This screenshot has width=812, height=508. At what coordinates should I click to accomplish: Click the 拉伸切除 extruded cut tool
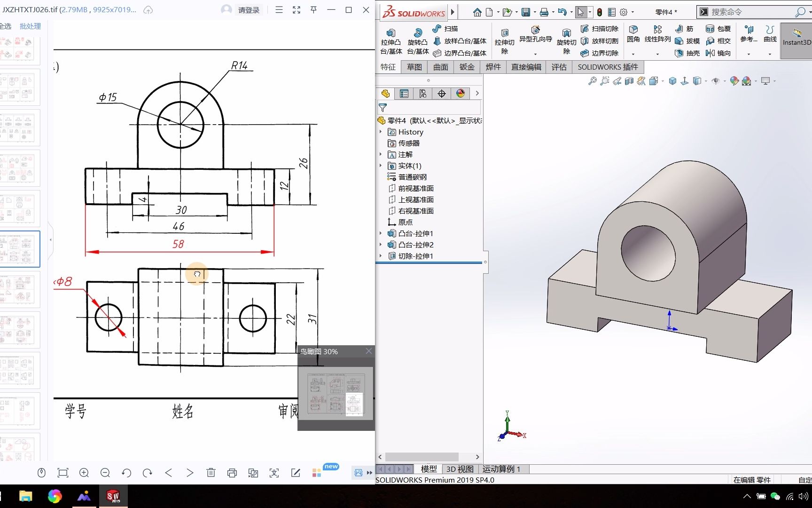[504, 40]
